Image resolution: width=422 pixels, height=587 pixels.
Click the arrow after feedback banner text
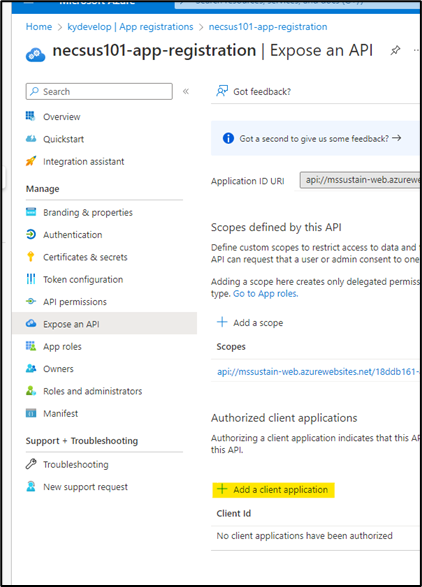pos(397,138)
